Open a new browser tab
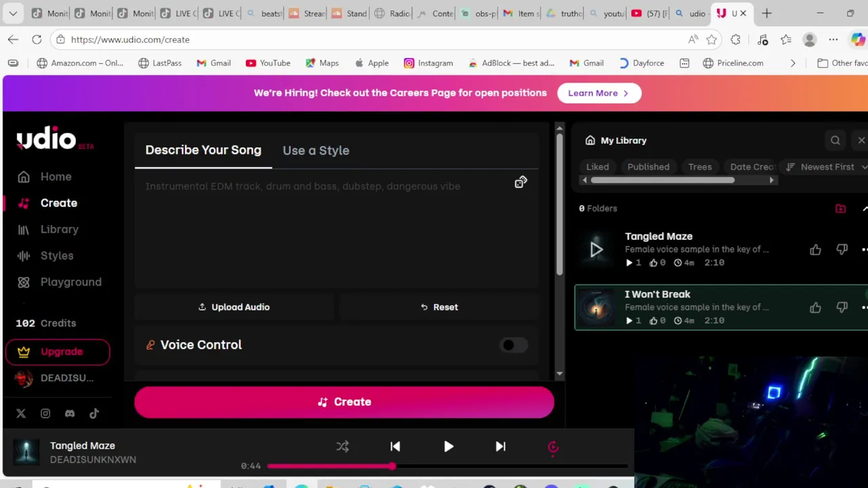Image resolution: width=868 pixels, height=488 pixels. point(767,14)
